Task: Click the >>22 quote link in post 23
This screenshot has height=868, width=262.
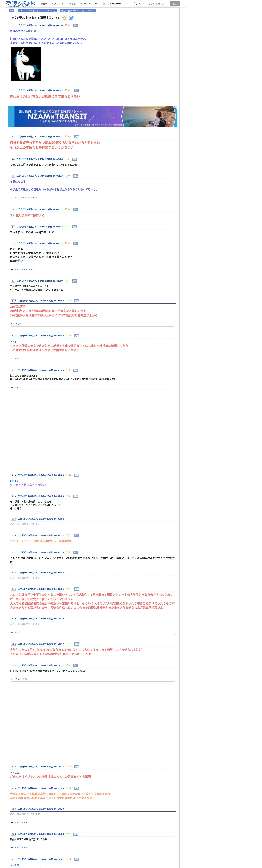Action: click(x=14, y=772)
